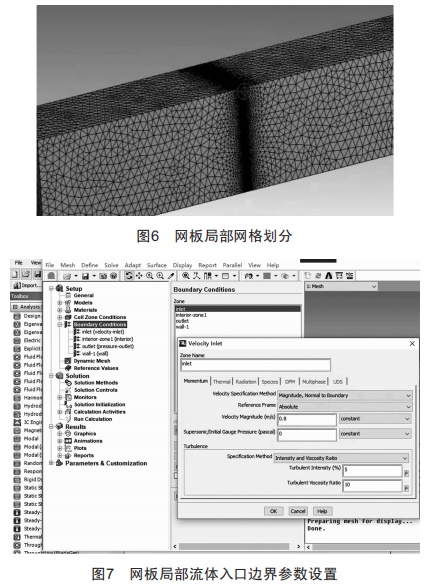Open the Define menu
The width and height of the screenshot is (431, 585).
90,265
